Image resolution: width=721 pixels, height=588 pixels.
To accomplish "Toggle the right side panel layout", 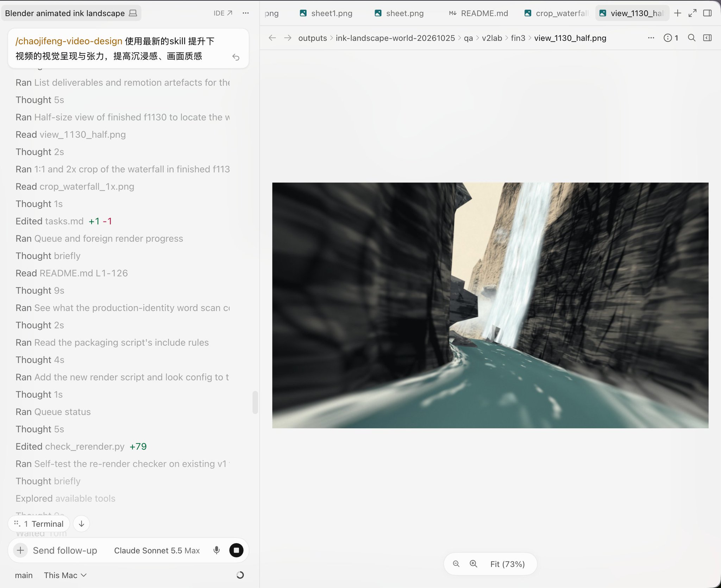I will coord(708,13).
